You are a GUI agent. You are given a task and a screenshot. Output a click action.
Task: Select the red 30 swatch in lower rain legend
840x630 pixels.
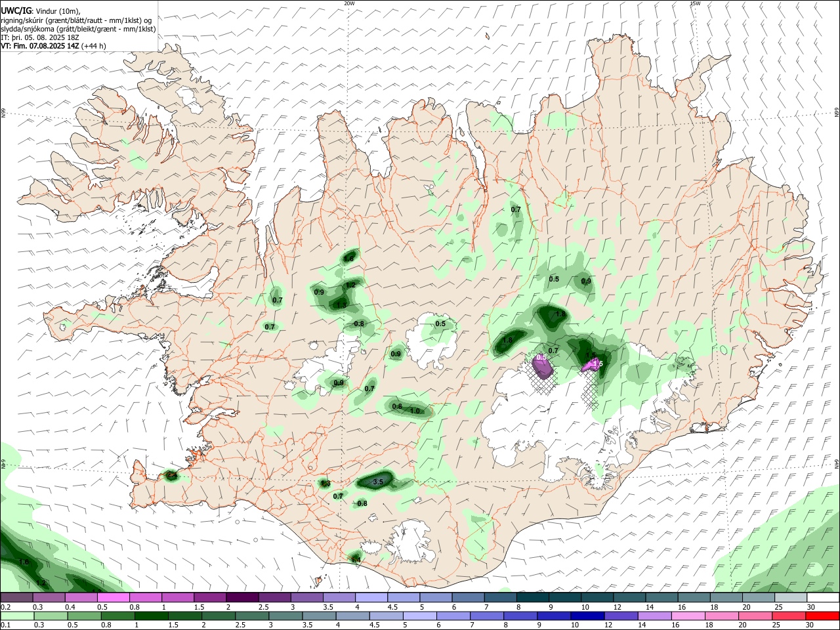822,616
